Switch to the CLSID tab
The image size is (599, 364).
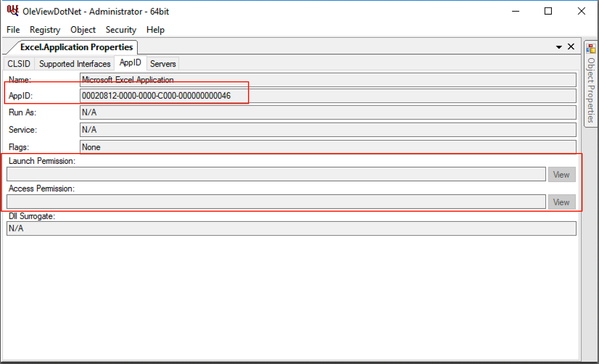[x=19, y=64]
